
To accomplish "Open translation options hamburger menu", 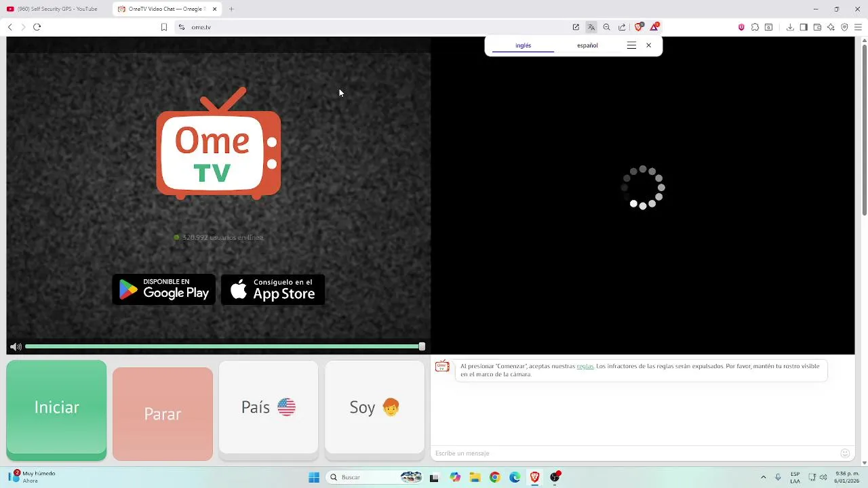I will point(631,45).
